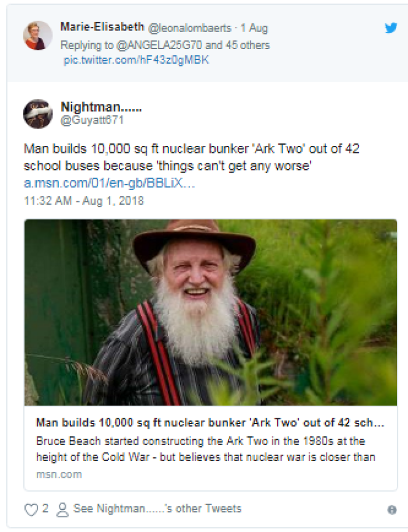Open the 11:32 AM - Aug 1, 2018 timestamp

click(x=84, y=201)
